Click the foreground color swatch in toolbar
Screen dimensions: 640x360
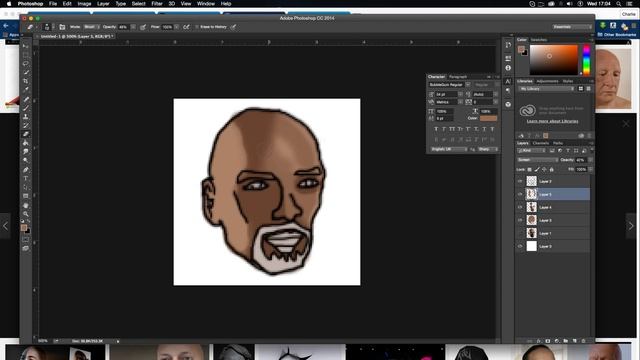click(24, 227)
